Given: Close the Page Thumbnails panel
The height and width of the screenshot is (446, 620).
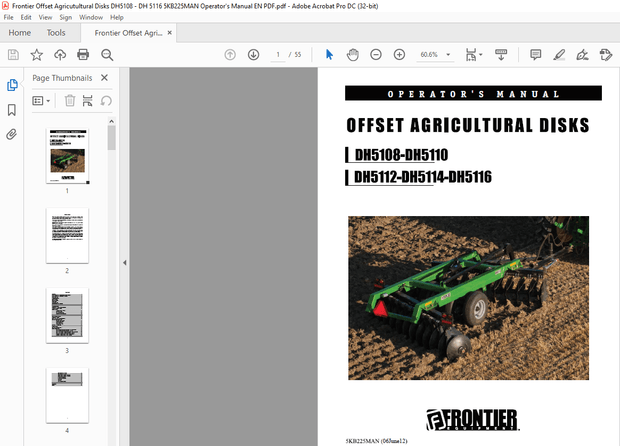Looking at the screenshot, I should tap(104, 77).
